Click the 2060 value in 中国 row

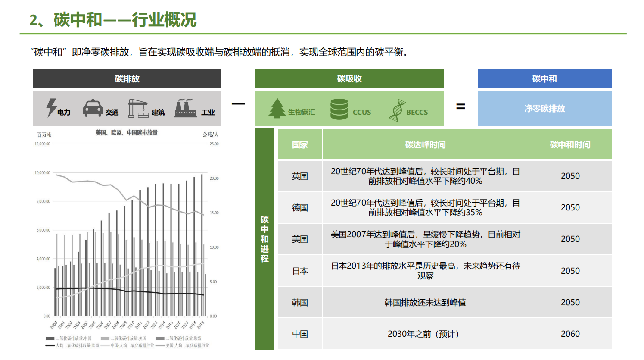coord(570,334)
